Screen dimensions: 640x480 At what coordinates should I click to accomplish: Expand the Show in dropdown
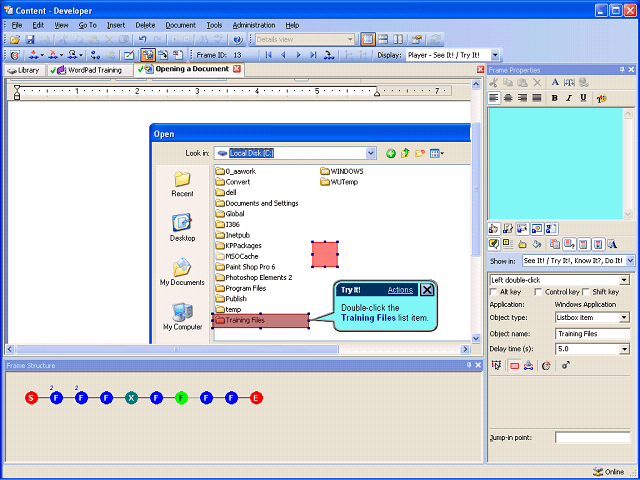630,260
